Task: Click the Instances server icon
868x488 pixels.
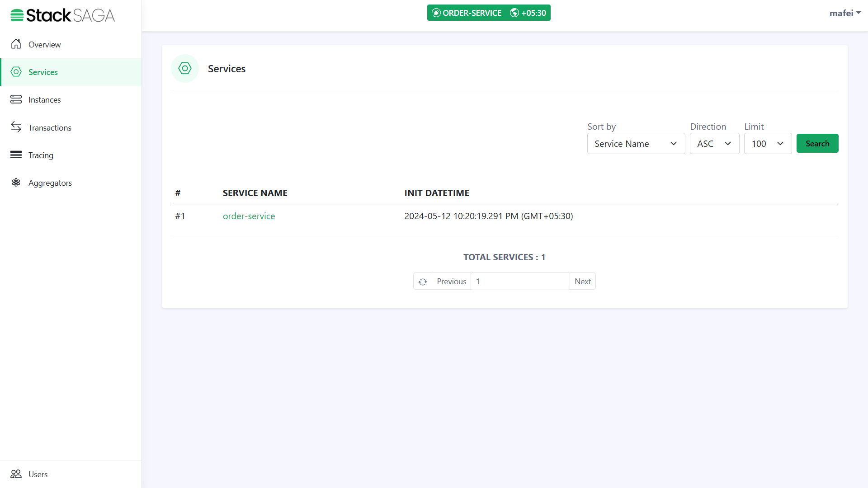Action: (x=16, y=99)
